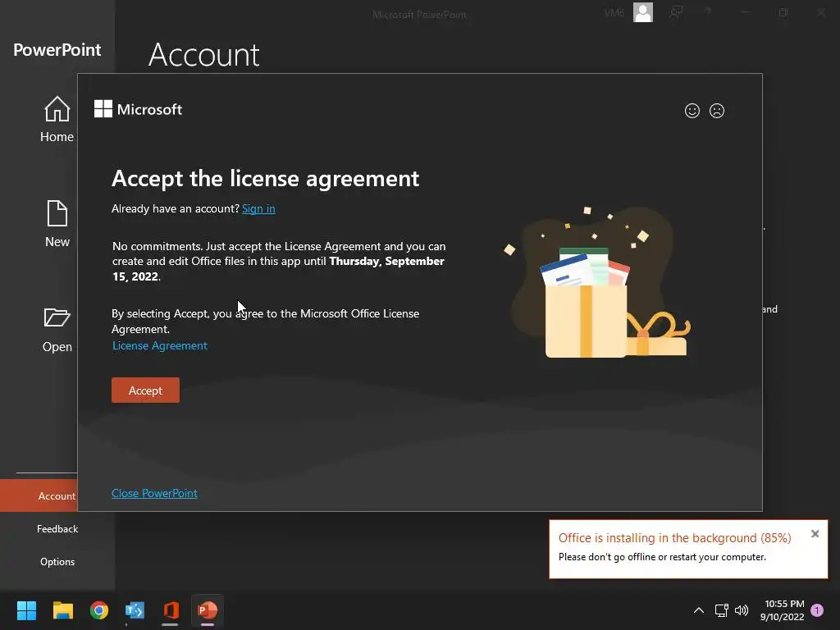The image size is (840, 630).
Task: Follow the Sign in link
Action: click(x=258, y=208)
